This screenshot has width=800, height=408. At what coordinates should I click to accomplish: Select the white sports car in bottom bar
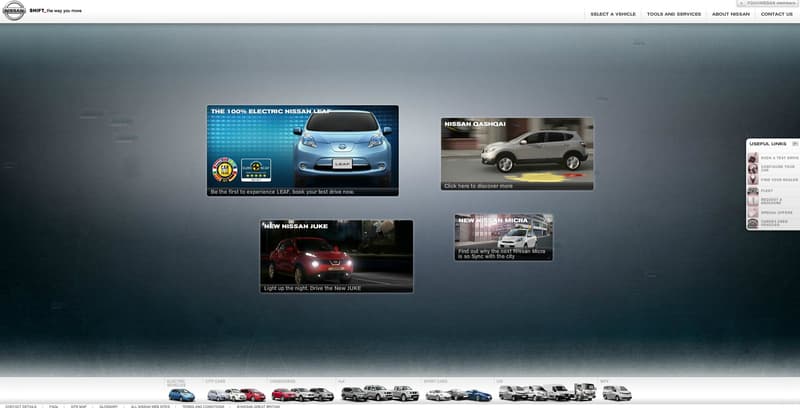[x=438, y=395]
